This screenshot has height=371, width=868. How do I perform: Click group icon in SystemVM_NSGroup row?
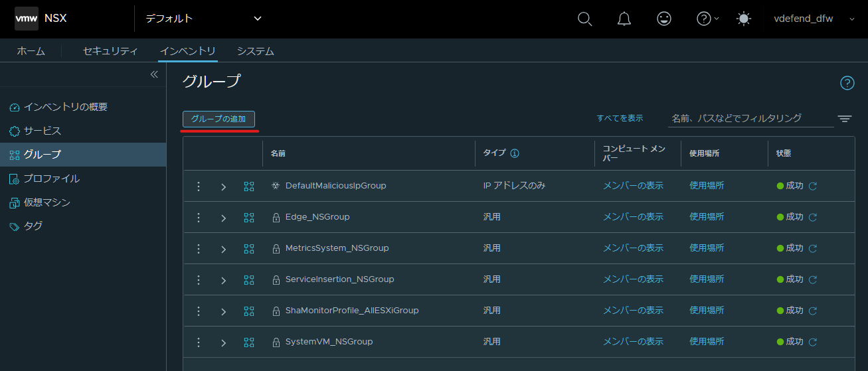pos(249,342)
